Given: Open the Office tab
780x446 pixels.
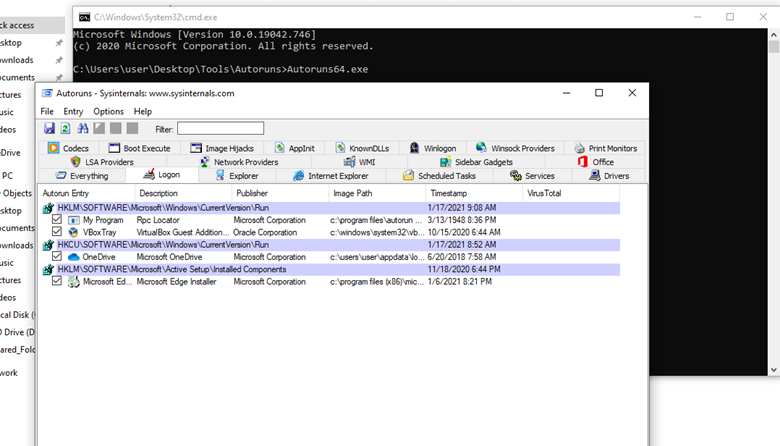Looking at the screenshot, I should coord(595,162).
